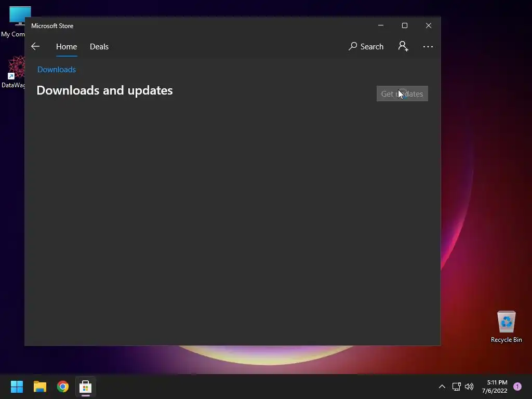Click the Microsoft Store window title text
The width and height of the screenshot is (532, 399).
52,26
